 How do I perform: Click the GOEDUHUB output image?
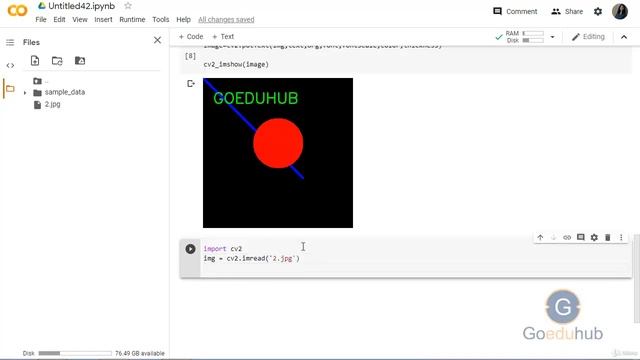278,153
